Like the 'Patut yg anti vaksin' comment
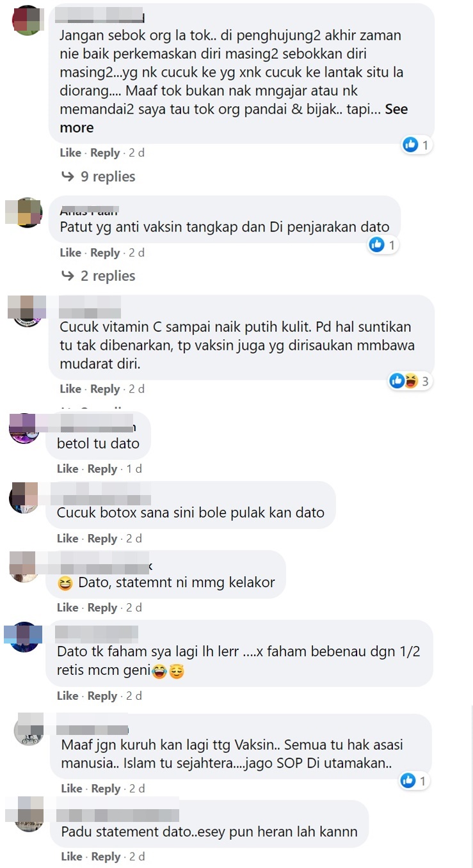Image resolution: width=473 pixels, height=868 pixels. coord(70,253)
